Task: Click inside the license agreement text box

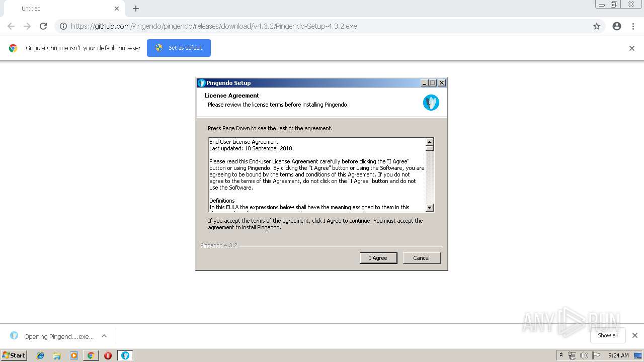Action: point(317,174)
